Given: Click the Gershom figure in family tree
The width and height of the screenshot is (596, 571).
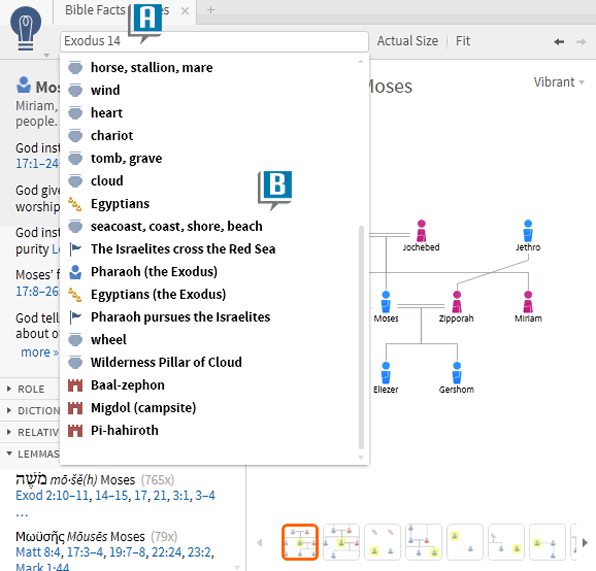Looking at the screenshot, I should (457, 373).
